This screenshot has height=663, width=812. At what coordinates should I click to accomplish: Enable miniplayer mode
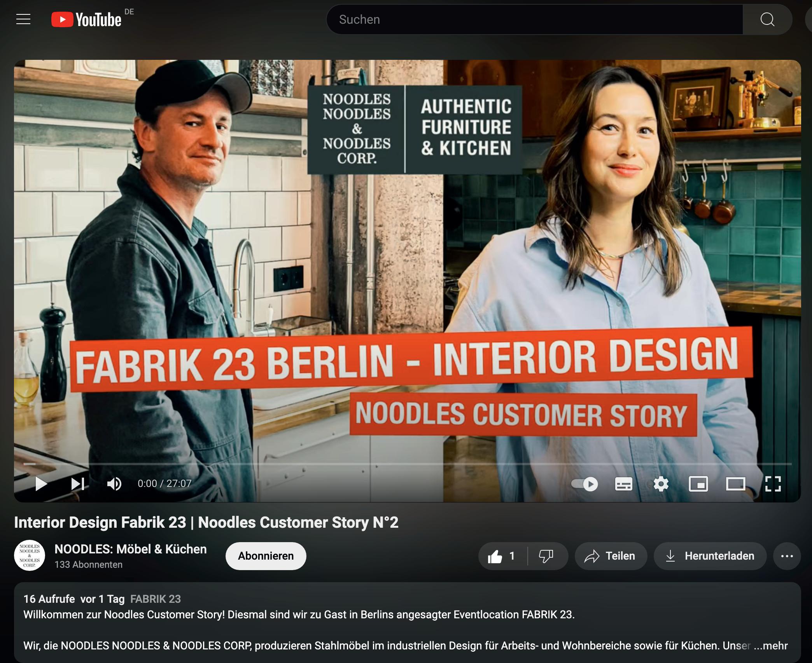698,484
